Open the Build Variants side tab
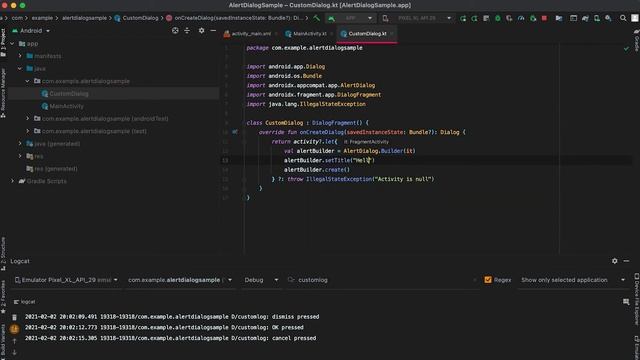This screenshot has width=640, height=360. pyautogui.click(x=3, y=341)
